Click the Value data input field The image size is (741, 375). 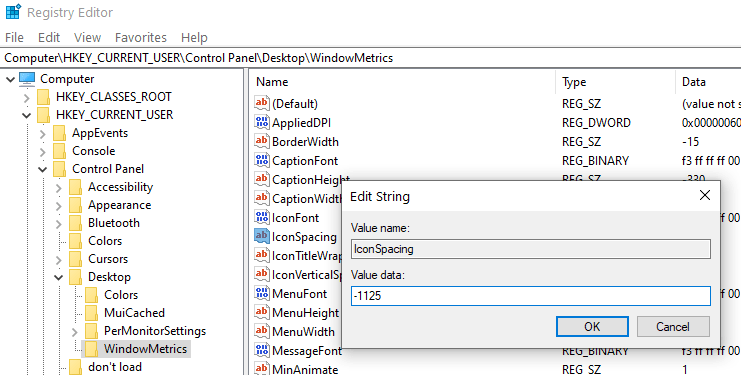click(531, 296)
